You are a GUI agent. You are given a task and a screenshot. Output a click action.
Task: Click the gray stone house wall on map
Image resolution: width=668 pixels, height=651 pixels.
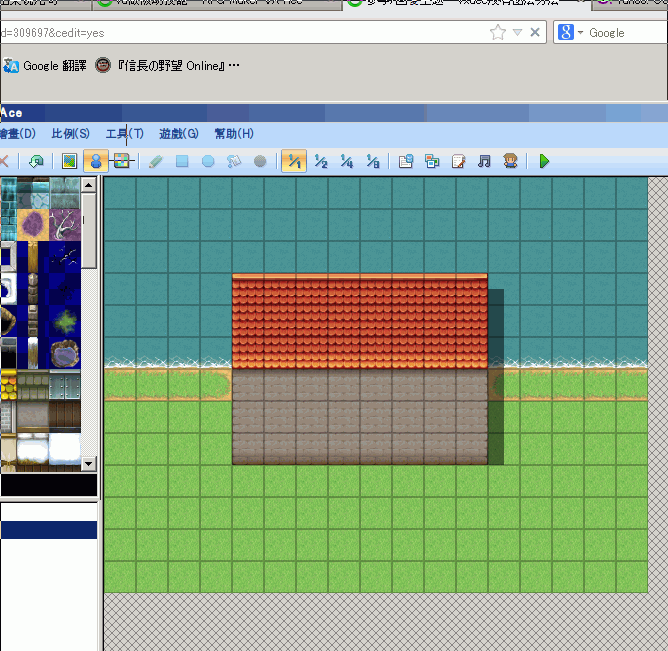tap(360, 417)
